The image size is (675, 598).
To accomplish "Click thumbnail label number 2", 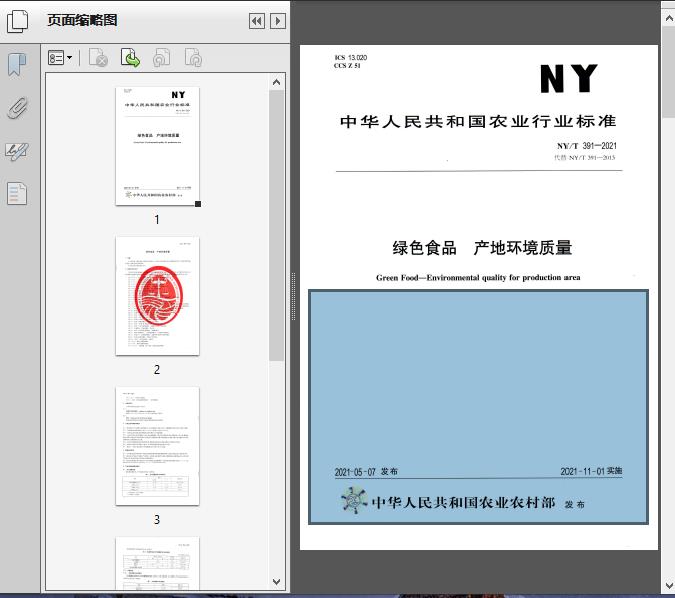I will [157, 369].
